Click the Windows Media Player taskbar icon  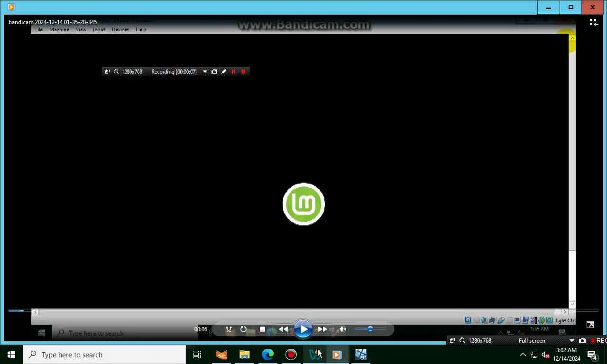[337, 355]
